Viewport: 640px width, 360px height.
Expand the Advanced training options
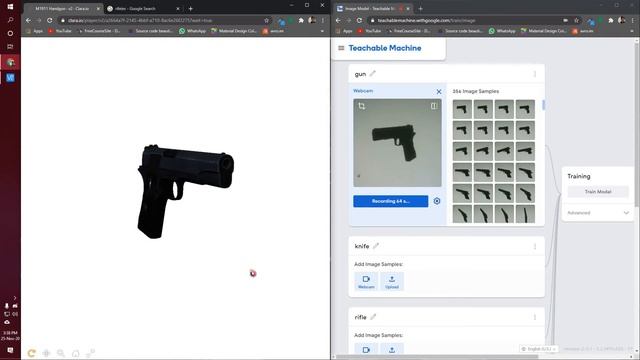coord(598,213)
